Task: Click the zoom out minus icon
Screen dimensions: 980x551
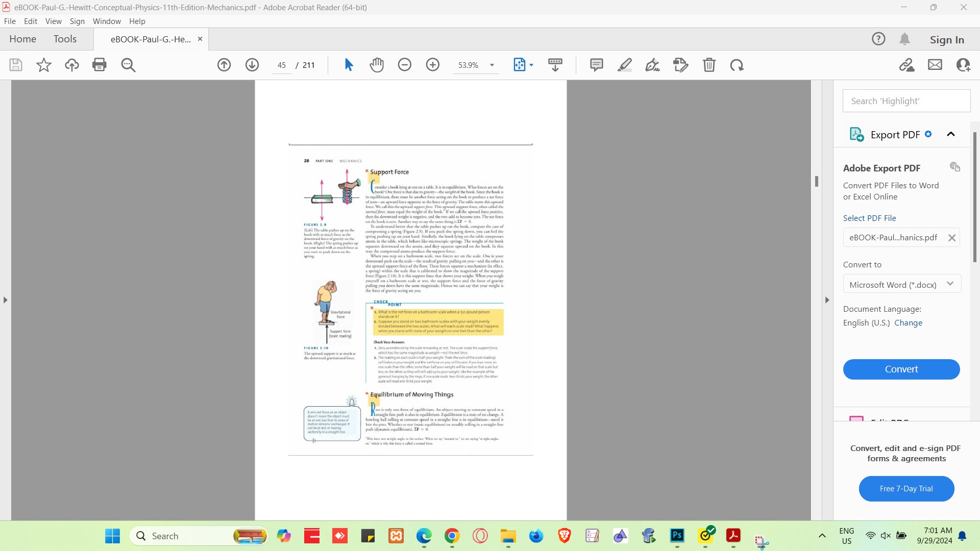Action: [x=405, y=65]
